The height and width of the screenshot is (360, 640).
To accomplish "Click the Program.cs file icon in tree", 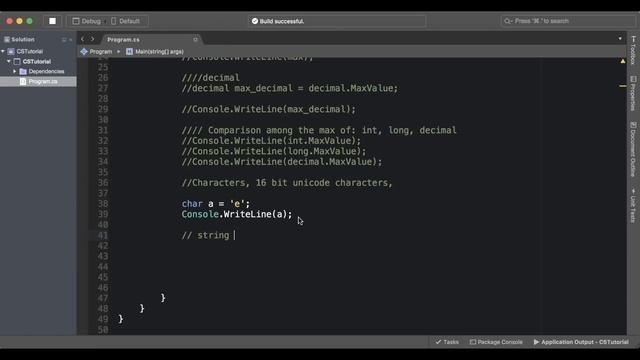I will tap(23, 82).
